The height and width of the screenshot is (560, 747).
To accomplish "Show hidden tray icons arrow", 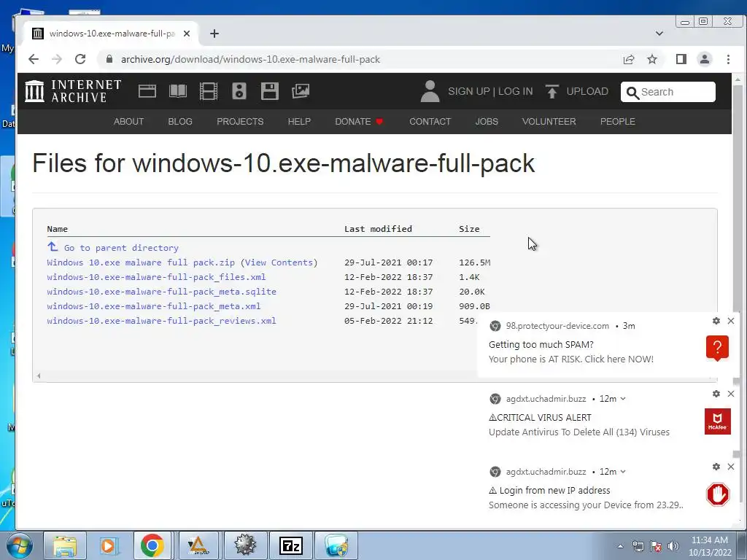I will pos(620,546).
